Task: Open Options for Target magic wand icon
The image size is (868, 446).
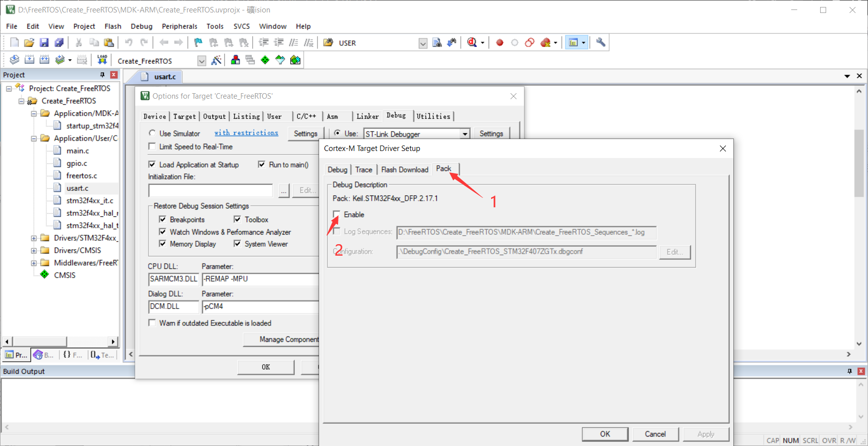Action: tap(216, 60)
